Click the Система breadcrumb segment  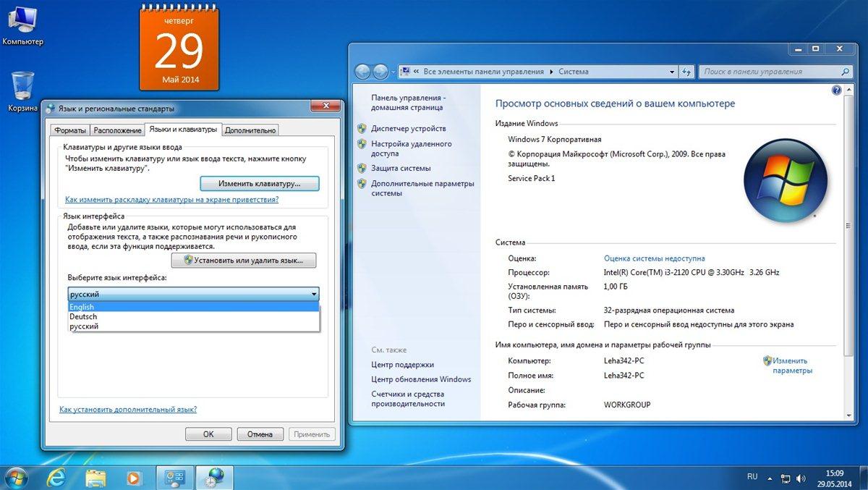pos(574,72)
